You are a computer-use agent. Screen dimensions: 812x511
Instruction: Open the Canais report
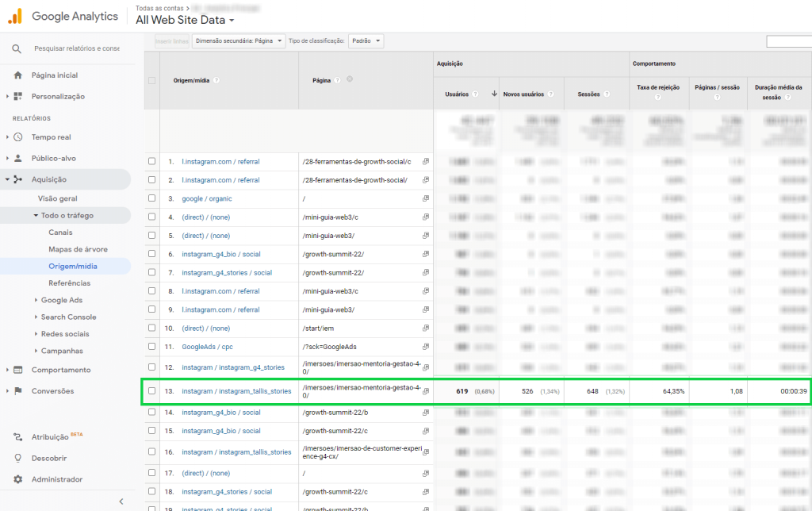pyautogui.click(x=60, y=232)
